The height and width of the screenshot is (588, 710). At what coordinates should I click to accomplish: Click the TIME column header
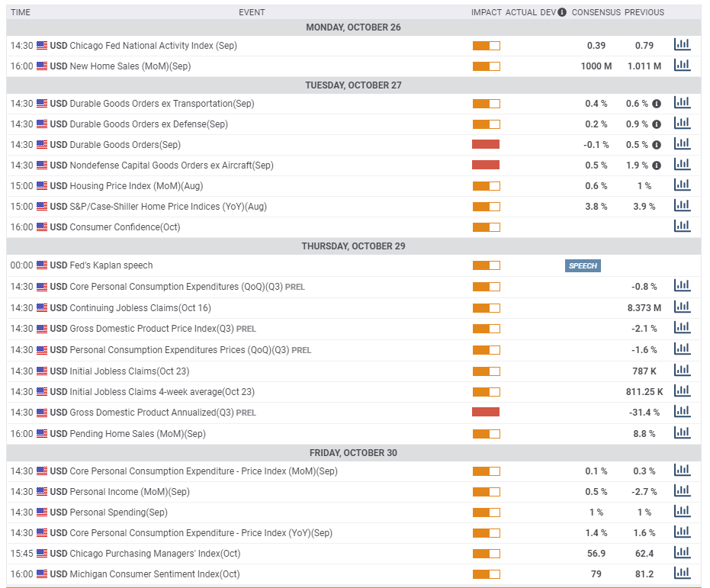(21, 12)
